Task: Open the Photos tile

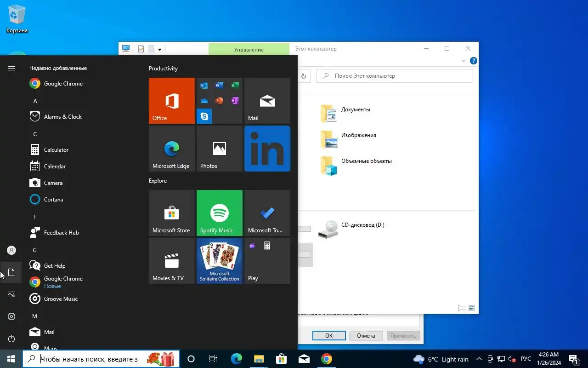Action: [x=220, y=149]
